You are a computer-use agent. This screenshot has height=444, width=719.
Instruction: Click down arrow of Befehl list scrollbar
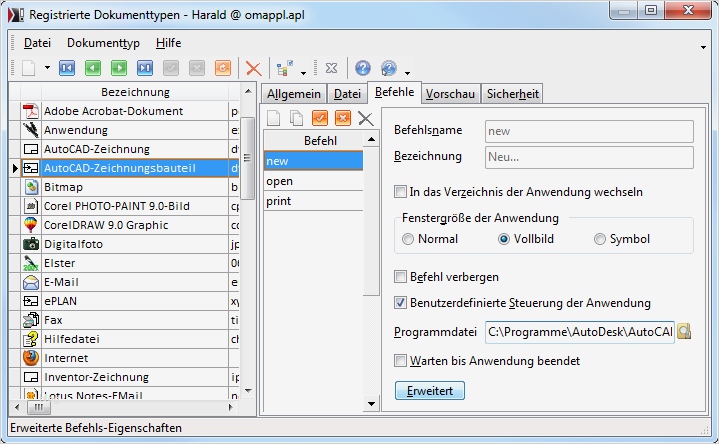tap(371, 404)
